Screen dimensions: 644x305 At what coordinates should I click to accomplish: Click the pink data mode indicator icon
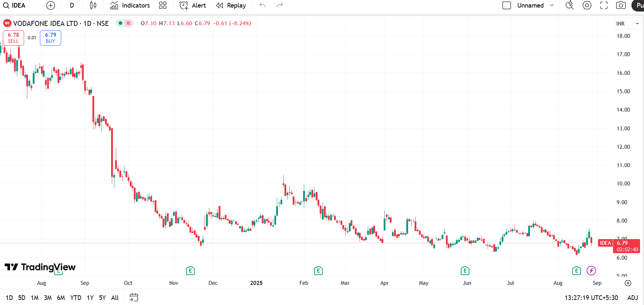click(x=128, y=23)
